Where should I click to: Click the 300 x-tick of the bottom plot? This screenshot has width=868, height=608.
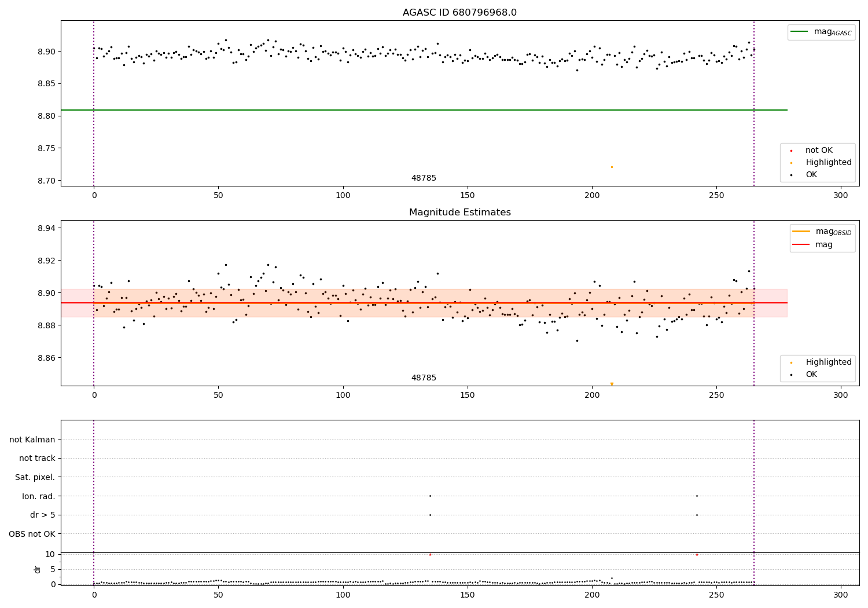[841, 595]
